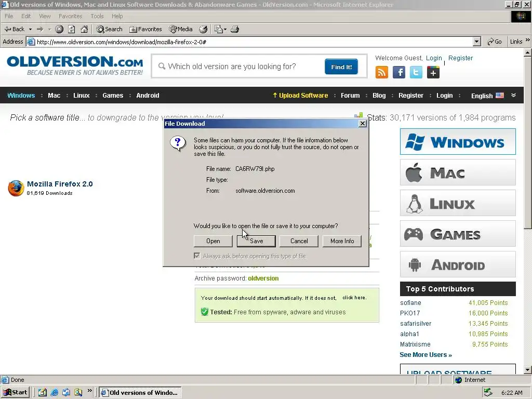532x399 pixels.
Task: Click the Open button in File Download dialog
Action: (213, 241)
